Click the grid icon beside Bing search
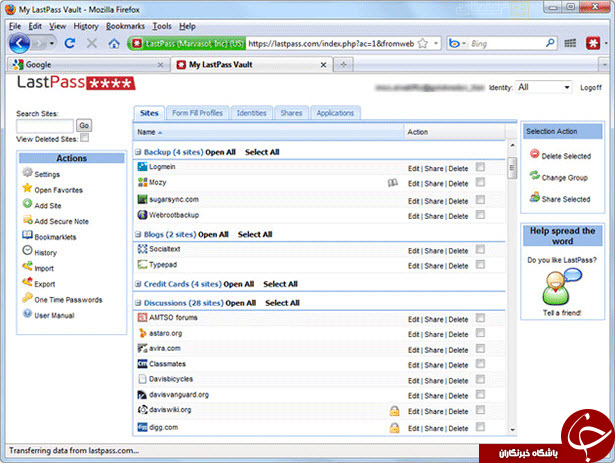 (x=570, y=43)
